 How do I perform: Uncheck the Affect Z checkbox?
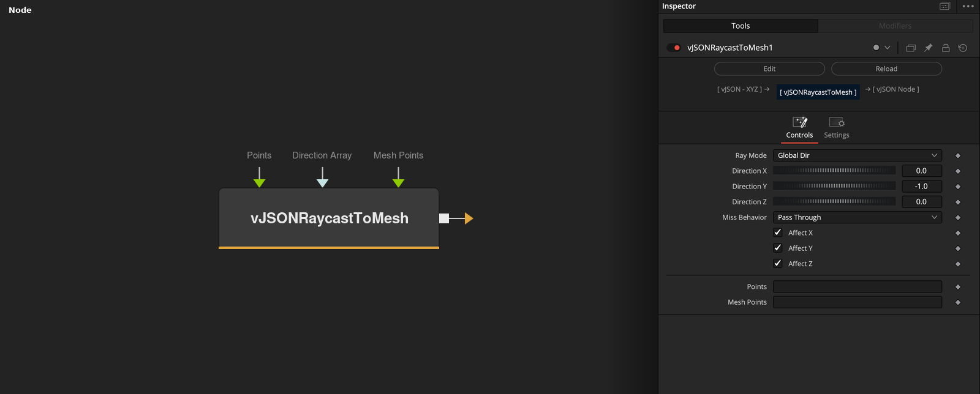778,263
